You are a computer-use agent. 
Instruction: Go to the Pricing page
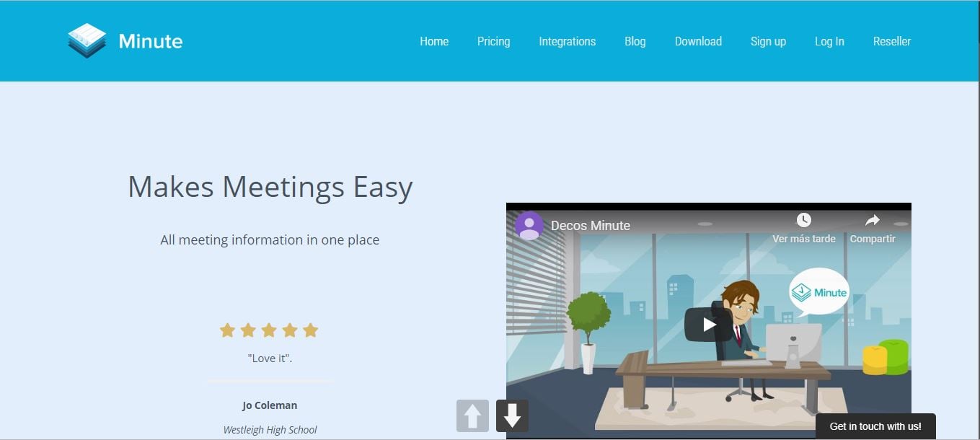click(x=493, y=41)
